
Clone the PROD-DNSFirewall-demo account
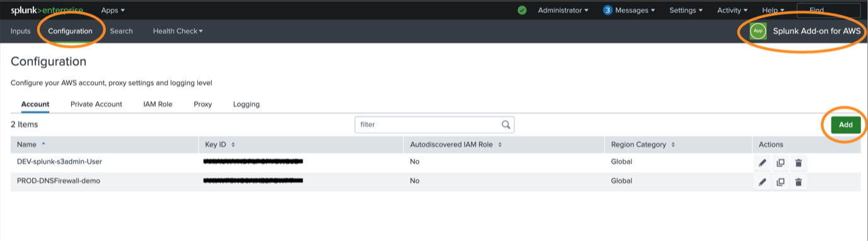[x=780, y=182]
